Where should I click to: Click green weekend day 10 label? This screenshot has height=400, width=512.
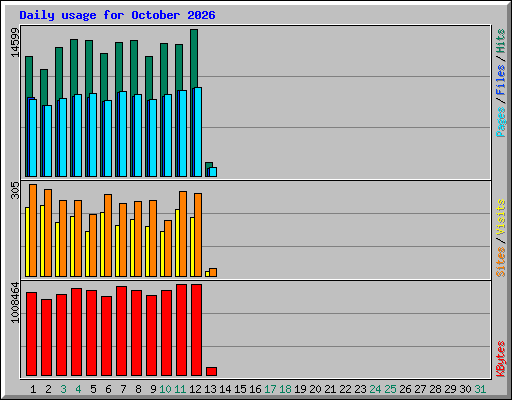[x=165, y=389]
